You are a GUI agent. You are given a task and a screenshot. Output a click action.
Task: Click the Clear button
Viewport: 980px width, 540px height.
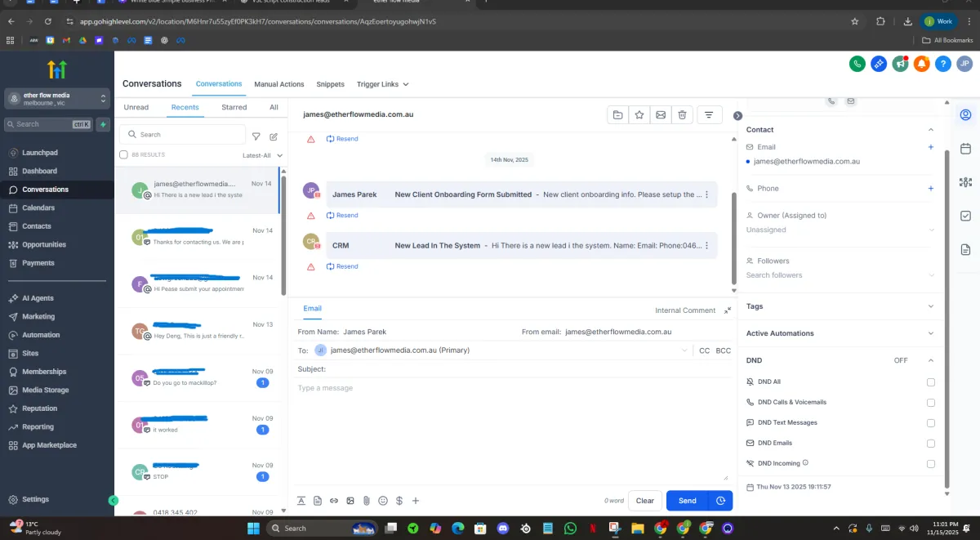coord(645,501)
